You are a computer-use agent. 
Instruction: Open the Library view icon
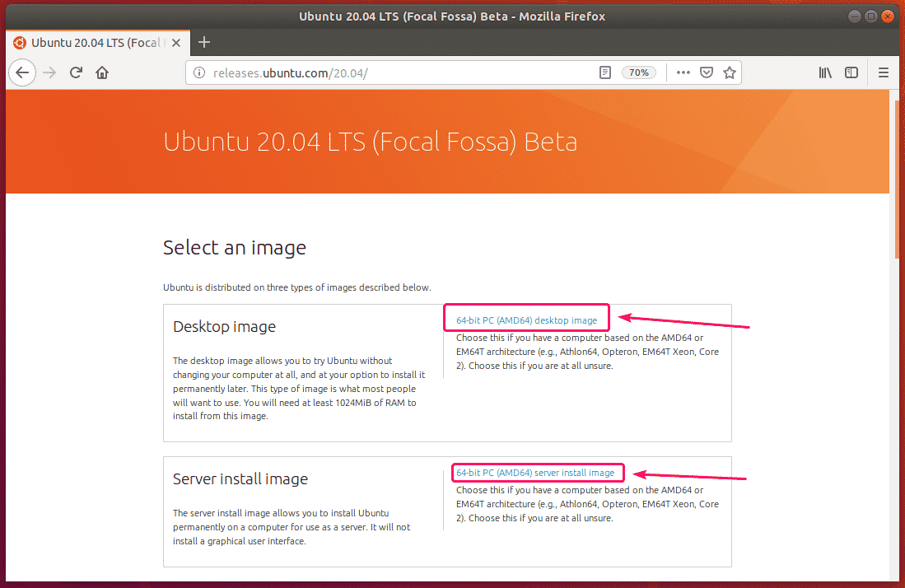pos(825,72)
